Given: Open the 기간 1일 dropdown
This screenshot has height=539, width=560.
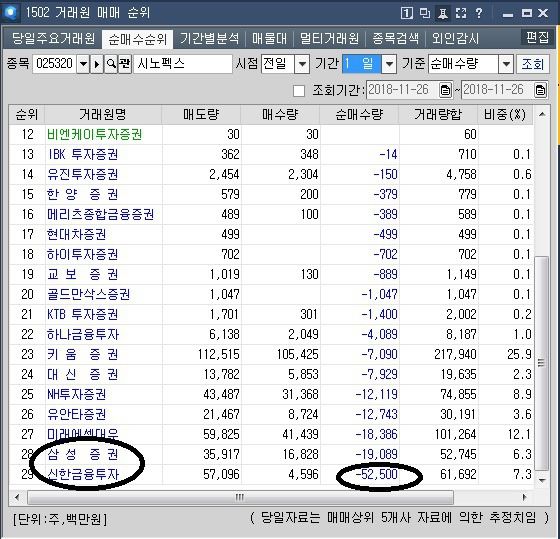Looking at the screenshot, I should [389, 64].
